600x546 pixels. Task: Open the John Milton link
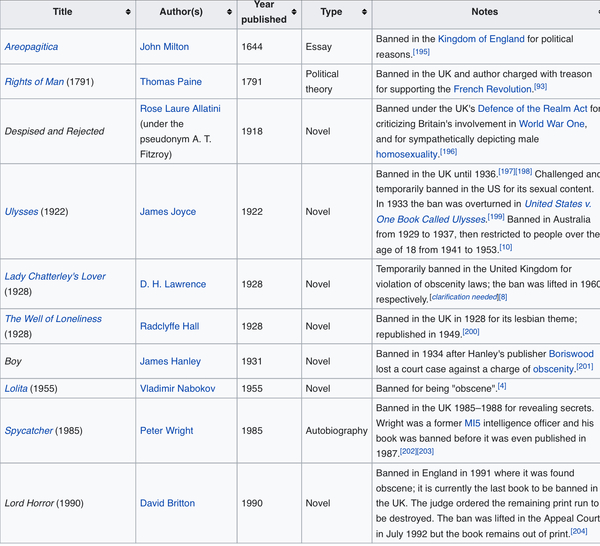164,47
